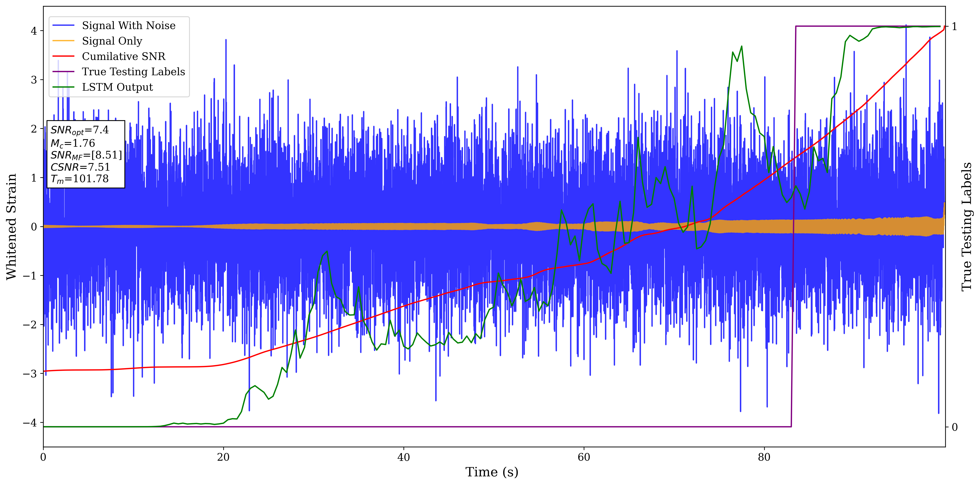Click the x-axis tick label 60

coord(584,457)
